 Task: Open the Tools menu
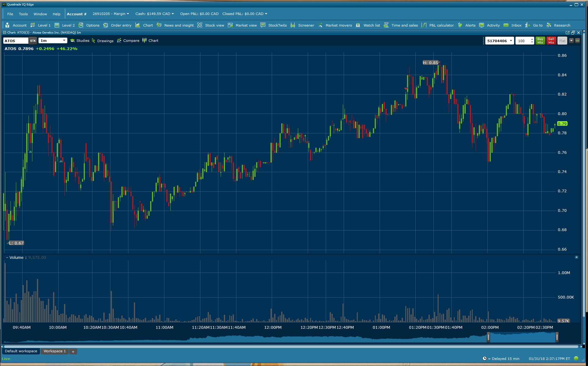coord(23,14)
